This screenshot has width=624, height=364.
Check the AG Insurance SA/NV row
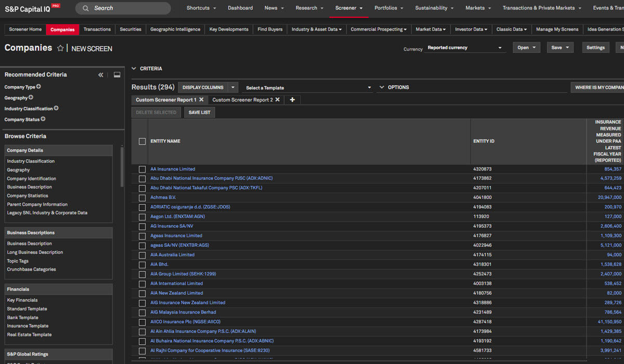(x=142, y=226)
